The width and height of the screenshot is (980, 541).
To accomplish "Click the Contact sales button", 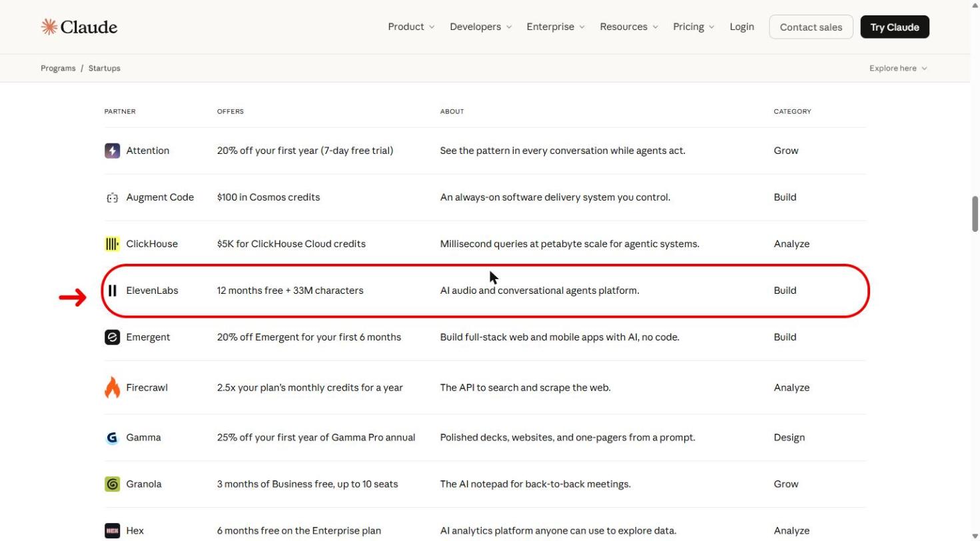I will click(811, 27).
